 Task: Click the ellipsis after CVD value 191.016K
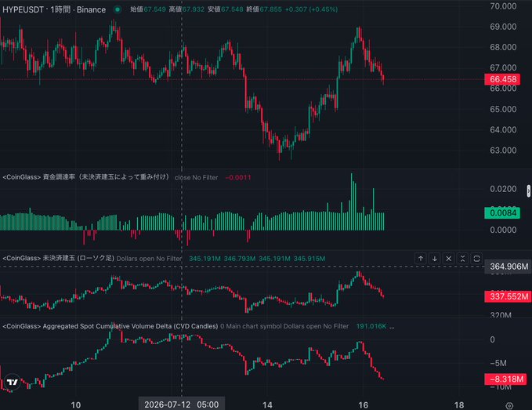pyautogui.click(x=392, y=326)
